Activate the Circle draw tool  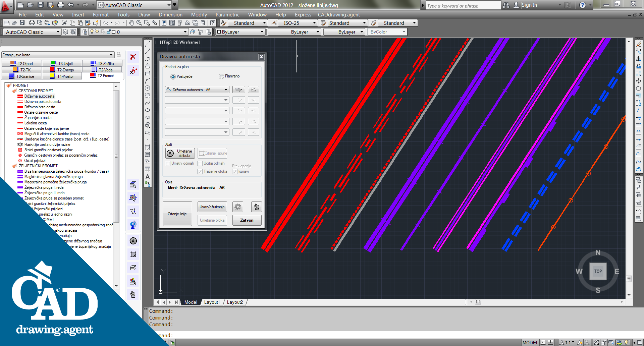pyautogui.click(x=148, y=88)
